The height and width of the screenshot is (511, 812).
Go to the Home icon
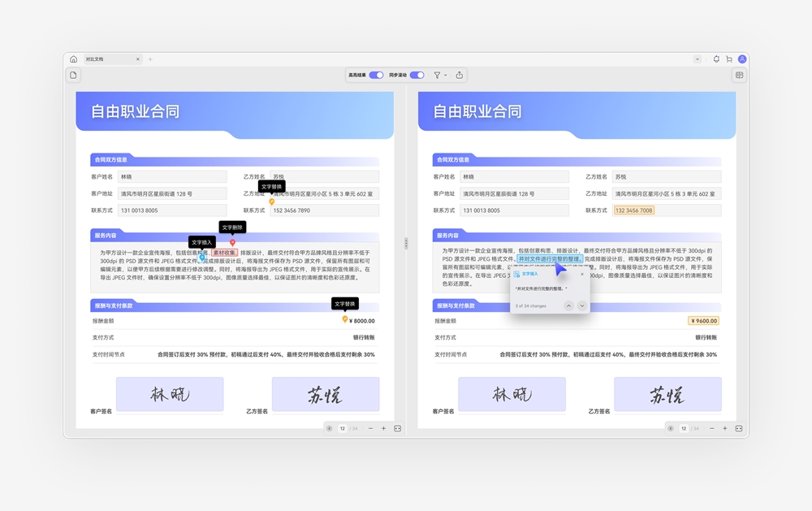click(x=74, y=59)
